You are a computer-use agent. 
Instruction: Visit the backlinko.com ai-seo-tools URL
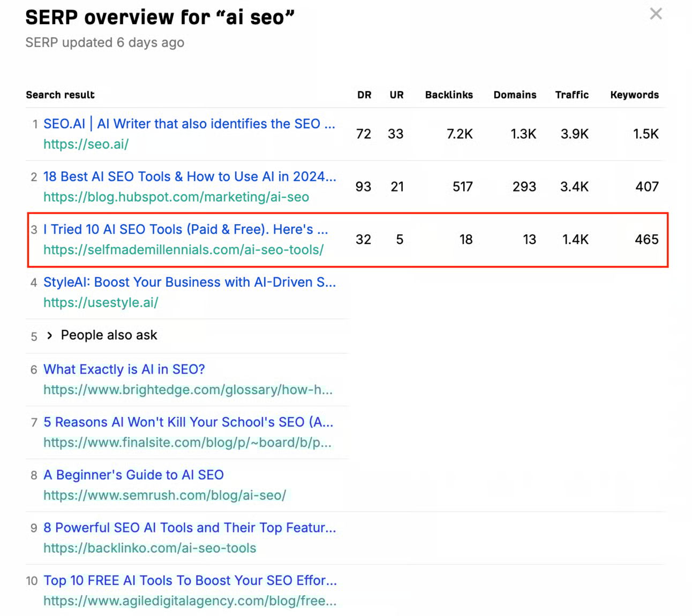(150, 548)
